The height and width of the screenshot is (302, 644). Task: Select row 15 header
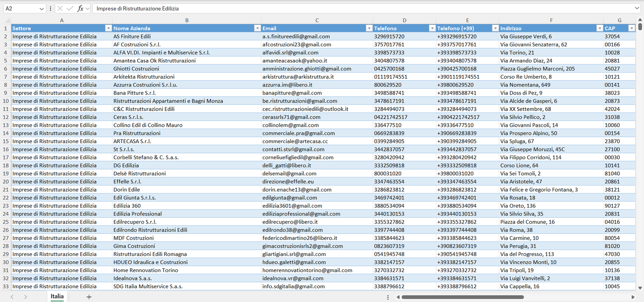click(6, 141)
